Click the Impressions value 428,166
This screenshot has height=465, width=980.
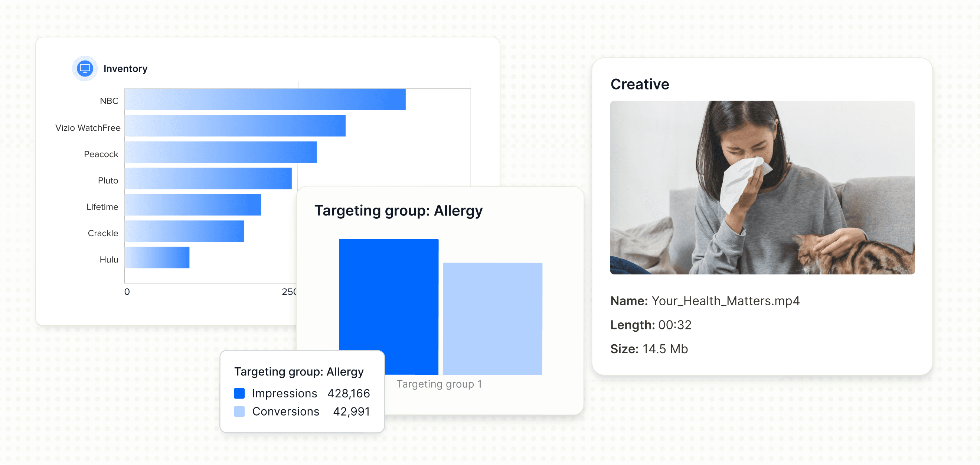pos(349,393)
